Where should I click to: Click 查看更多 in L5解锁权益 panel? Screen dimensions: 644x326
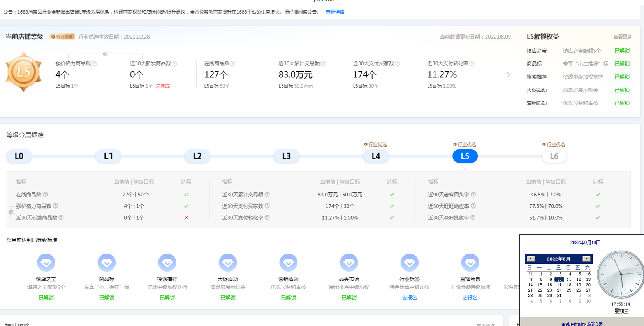coord(623,37)
